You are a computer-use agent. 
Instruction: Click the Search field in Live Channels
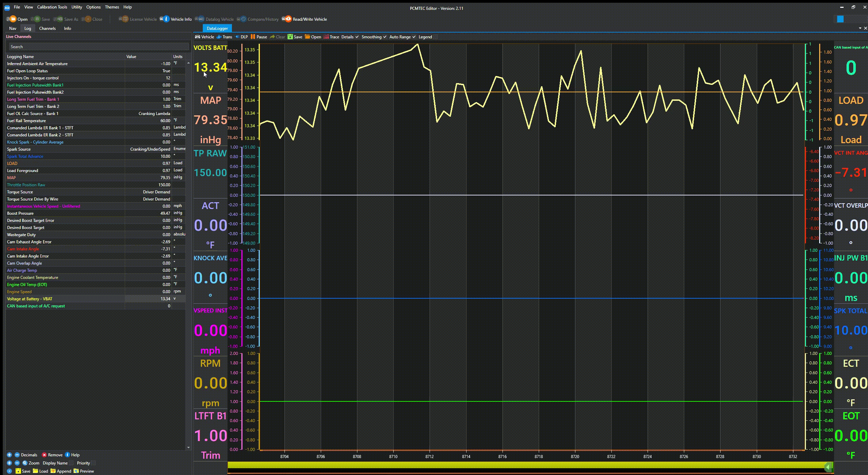tap(98, 47)
